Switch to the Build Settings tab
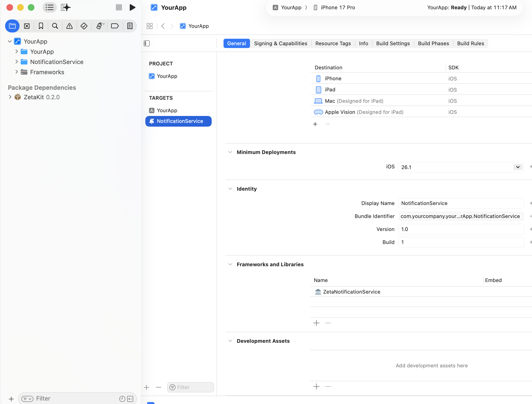 point(393,43)
